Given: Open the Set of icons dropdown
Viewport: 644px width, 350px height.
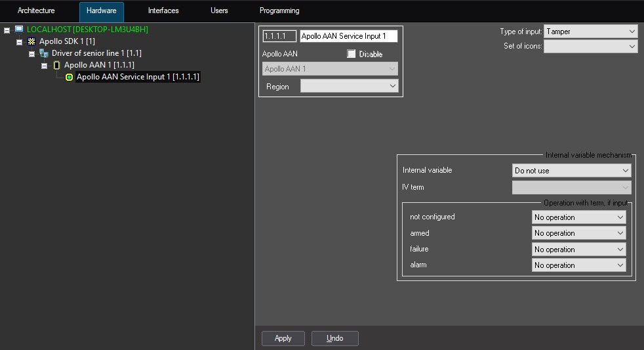Looking at the screenshot, I should [x=590, y=46].
